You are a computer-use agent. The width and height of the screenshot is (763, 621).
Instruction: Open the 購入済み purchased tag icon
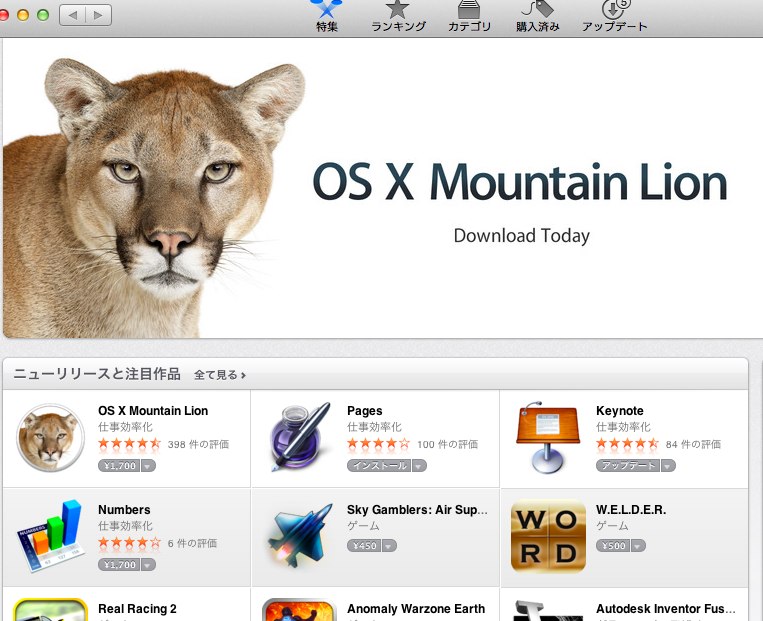(537, 9)
